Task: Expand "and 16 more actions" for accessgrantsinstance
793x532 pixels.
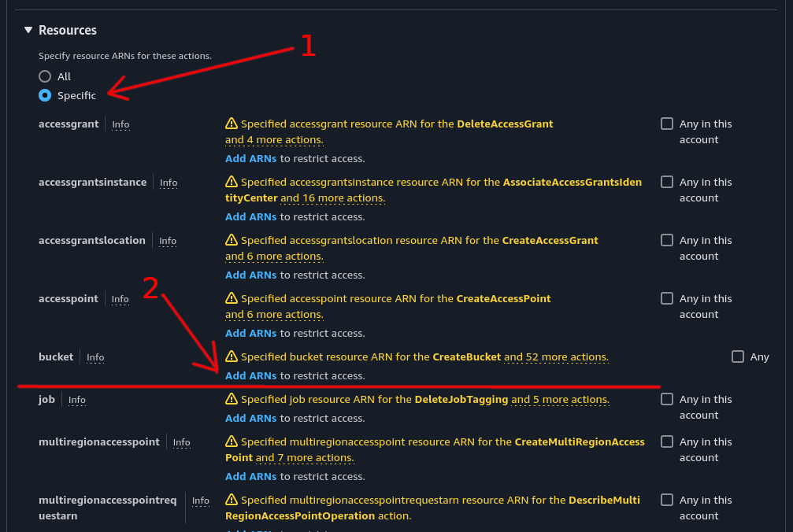Action: [332, 198]
